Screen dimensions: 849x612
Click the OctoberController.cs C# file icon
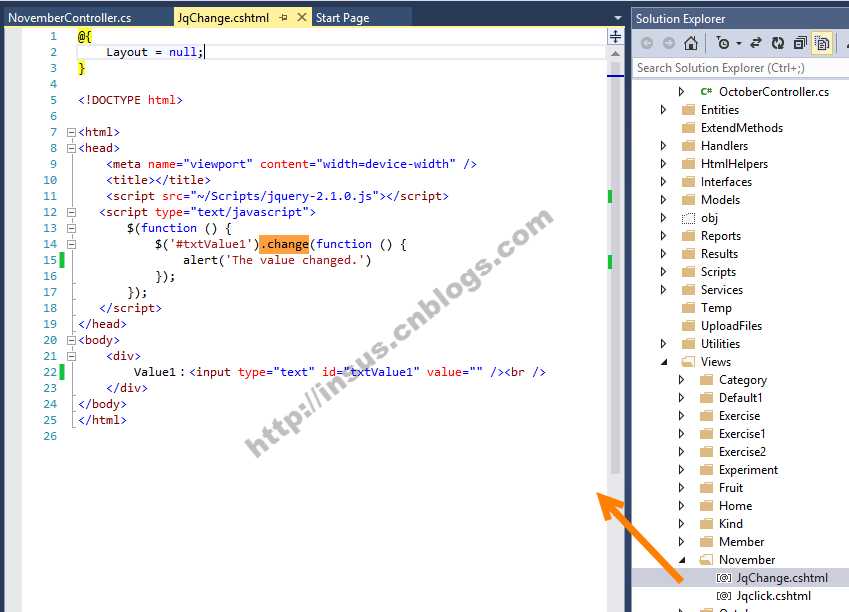point(706,92)
